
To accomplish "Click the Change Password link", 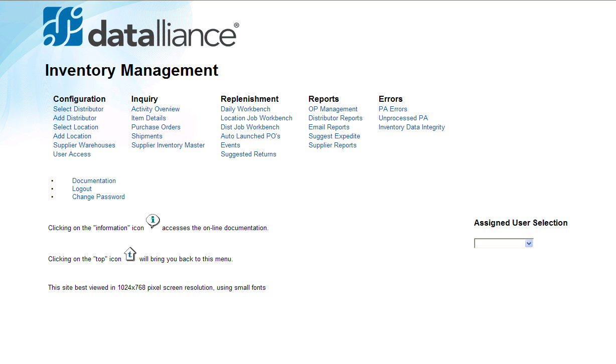I will pos(98,197).
